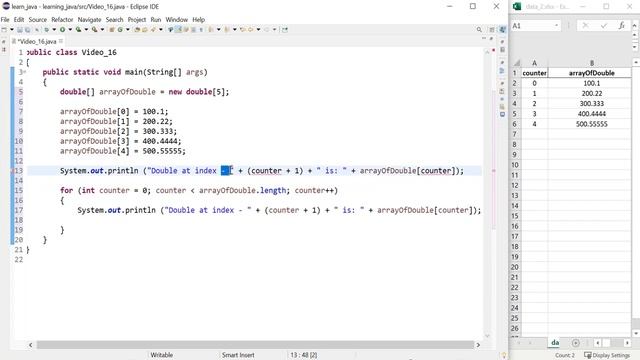This screenshot has height=360, width=640.
Task: Click Excel's Insert Function fx icon
Action: [621, 25]
